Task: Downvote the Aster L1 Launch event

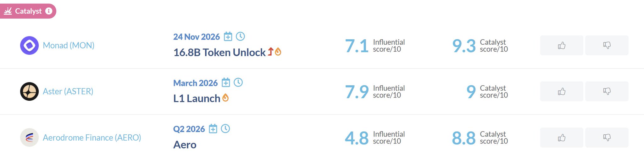Action: [607, 91]
